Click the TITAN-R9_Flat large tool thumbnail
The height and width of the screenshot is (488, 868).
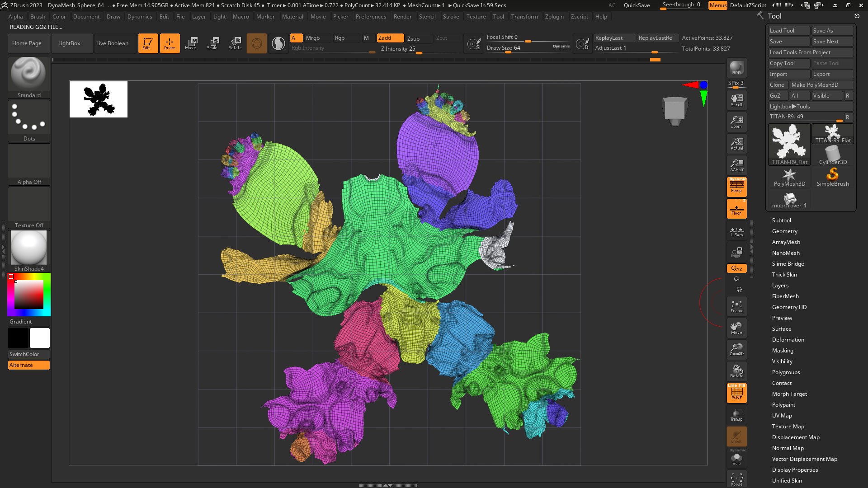(789, 145)
